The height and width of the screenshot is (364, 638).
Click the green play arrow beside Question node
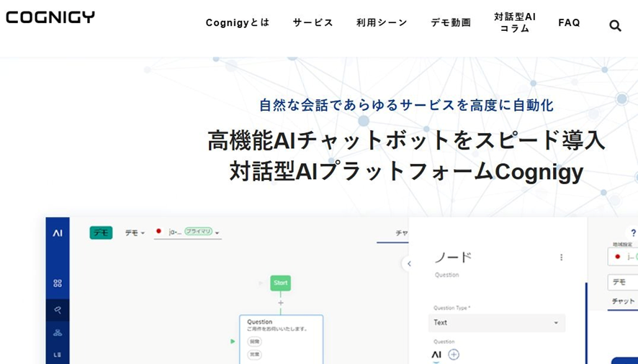(233, 341)
